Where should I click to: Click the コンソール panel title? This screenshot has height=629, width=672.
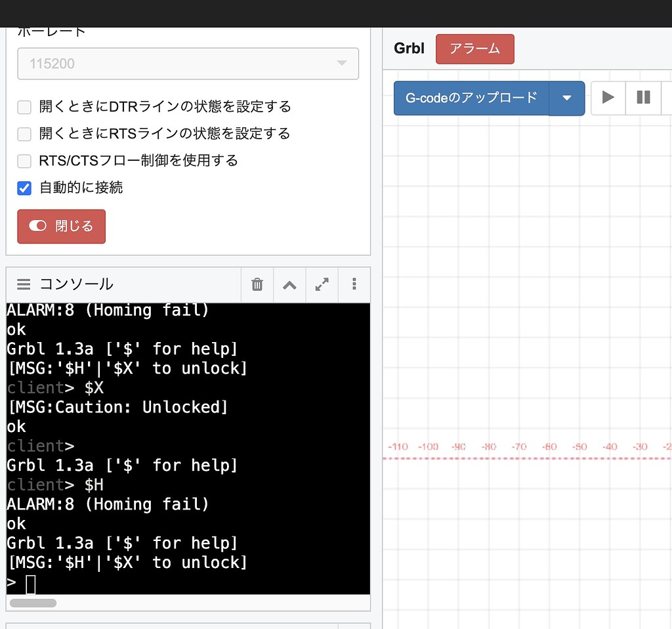76,284
